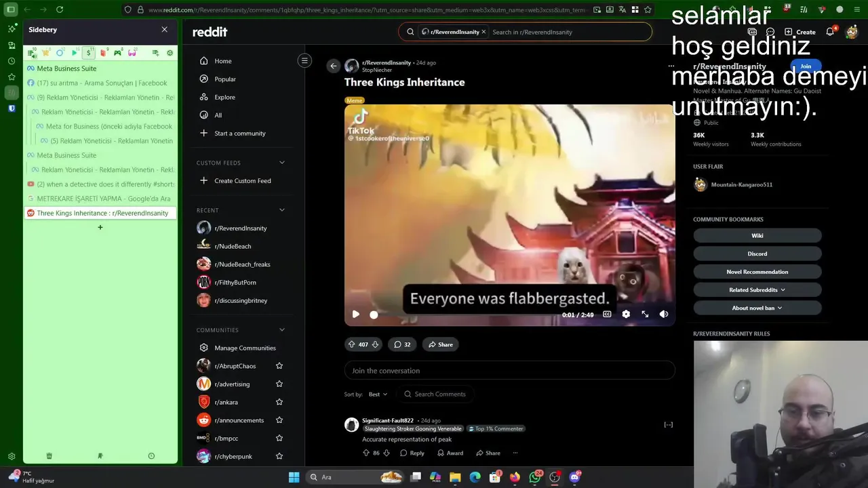
Task: Remove r/ReverendInsanity search scope chip
Action: 484,32
